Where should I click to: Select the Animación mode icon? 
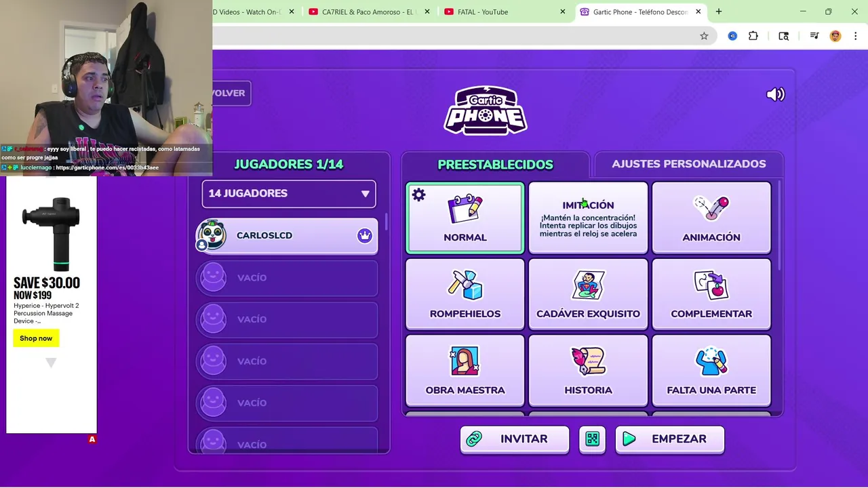pyautogui.click(x=711, y=209)
